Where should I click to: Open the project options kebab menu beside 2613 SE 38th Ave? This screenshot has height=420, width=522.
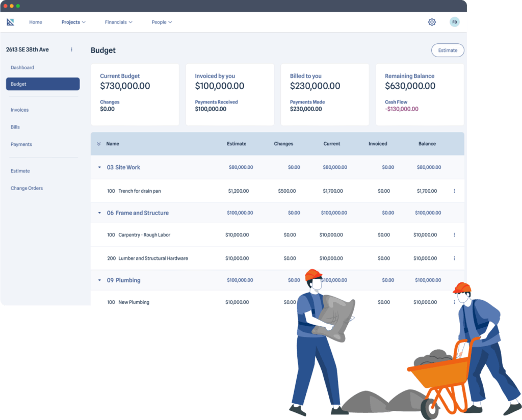(71, 49)
